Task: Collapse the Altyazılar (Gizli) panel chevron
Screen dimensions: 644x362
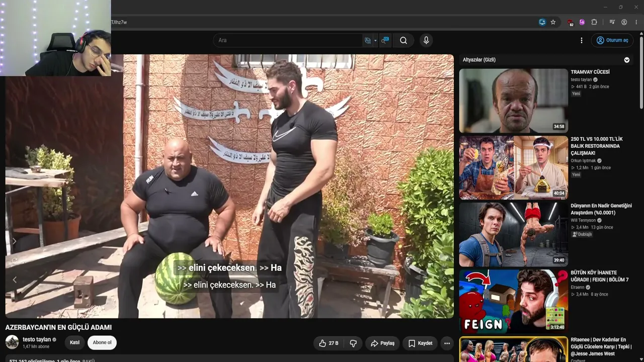Action: (627, 60)
